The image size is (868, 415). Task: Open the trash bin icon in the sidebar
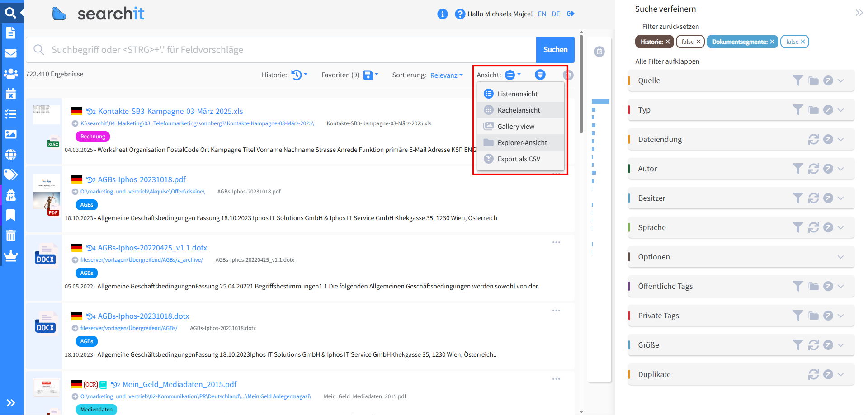(10, 236)
